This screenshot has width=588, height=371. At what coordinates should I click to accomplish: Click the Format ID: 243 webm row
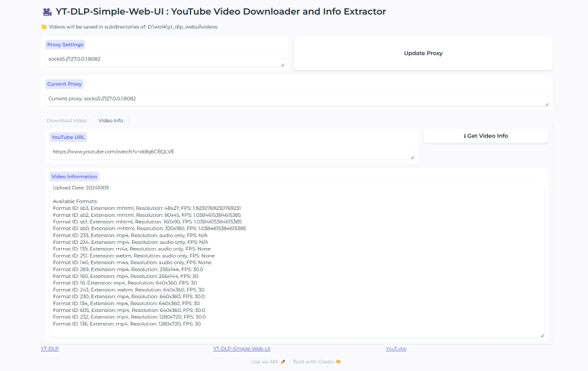tap(129, 290)
